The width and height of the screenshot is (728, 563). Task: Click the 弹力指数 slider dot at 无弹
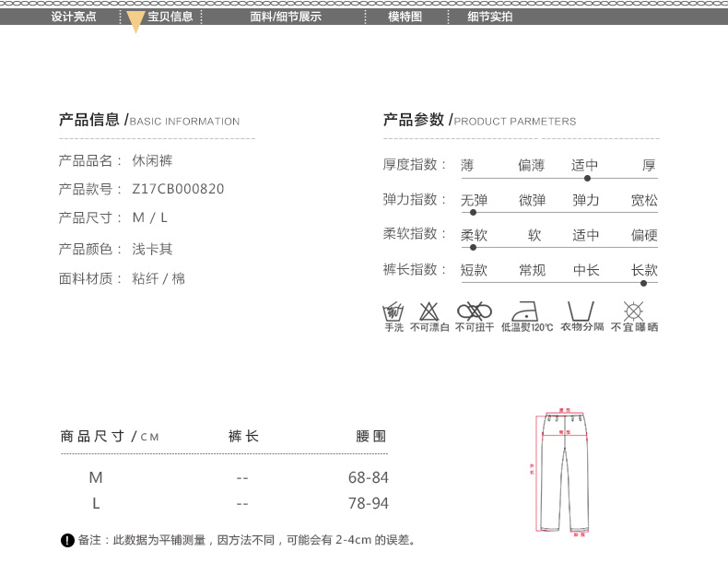coord(474,213)
